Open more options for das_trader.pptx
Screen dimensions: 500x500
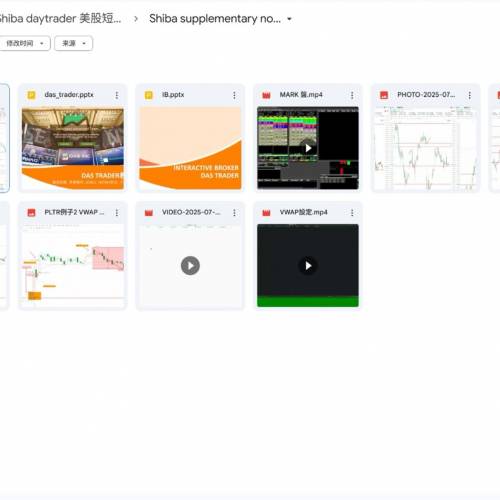117,95
